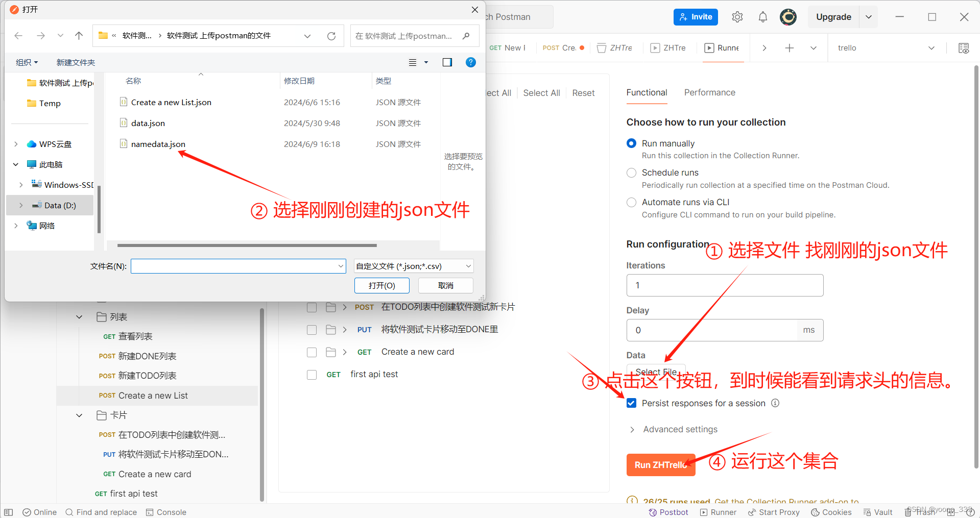
Task: Toggle the preview pane icon in dialog
Action: 447,62
